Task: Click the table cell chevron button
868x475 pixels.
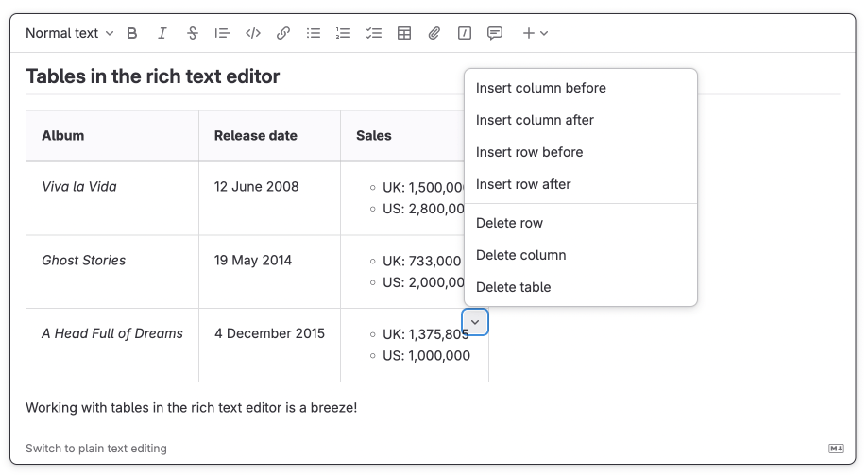Action: coord(475,322)
